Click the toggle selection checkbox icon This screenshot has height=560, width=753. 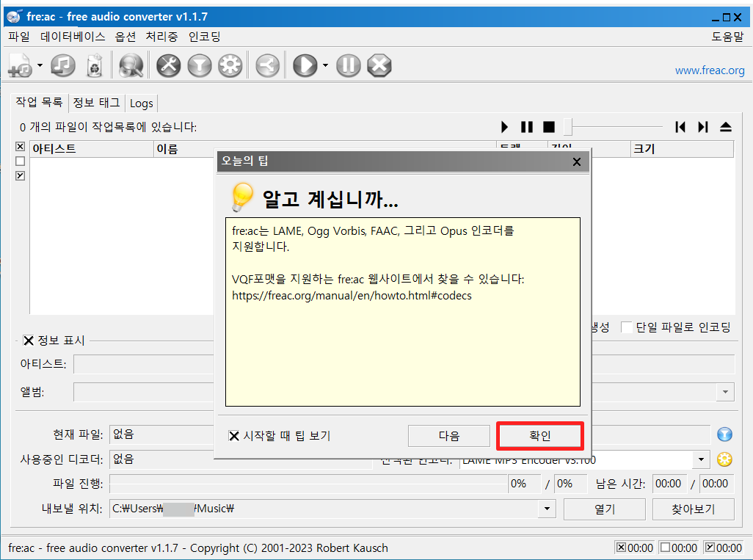tap(20, 176)
